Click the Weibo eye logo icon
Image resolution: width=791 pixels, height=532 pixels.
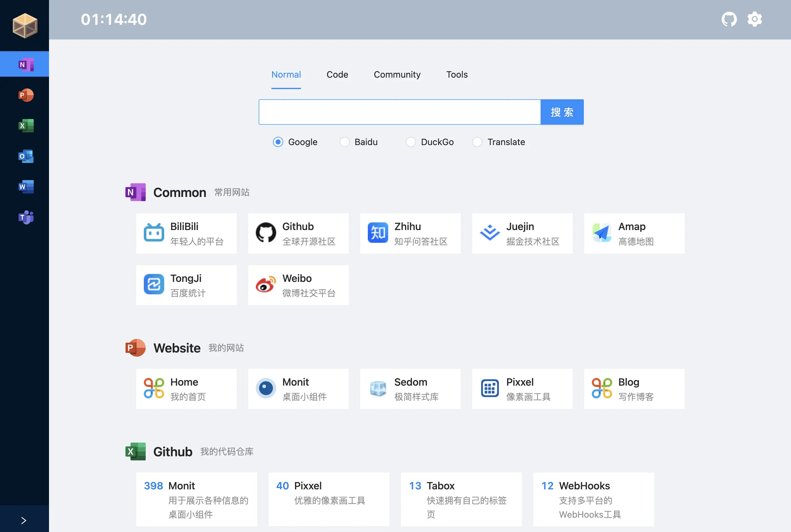266,284
